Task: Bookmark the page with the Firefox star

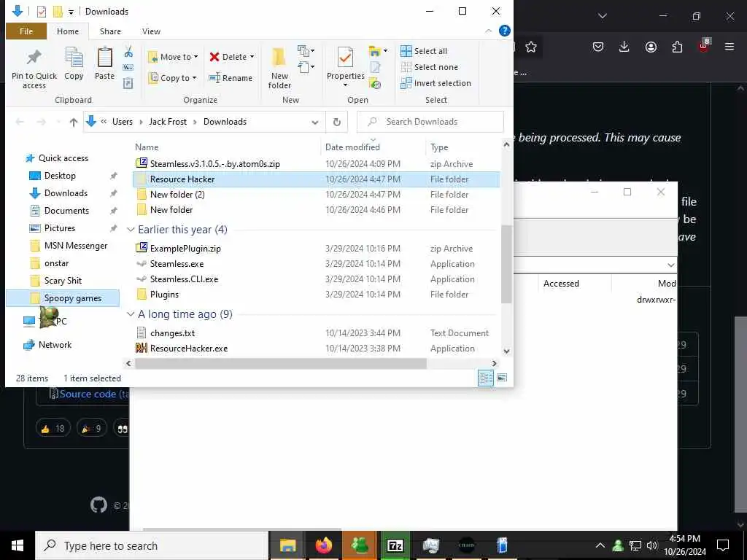Action: [531, 47]
